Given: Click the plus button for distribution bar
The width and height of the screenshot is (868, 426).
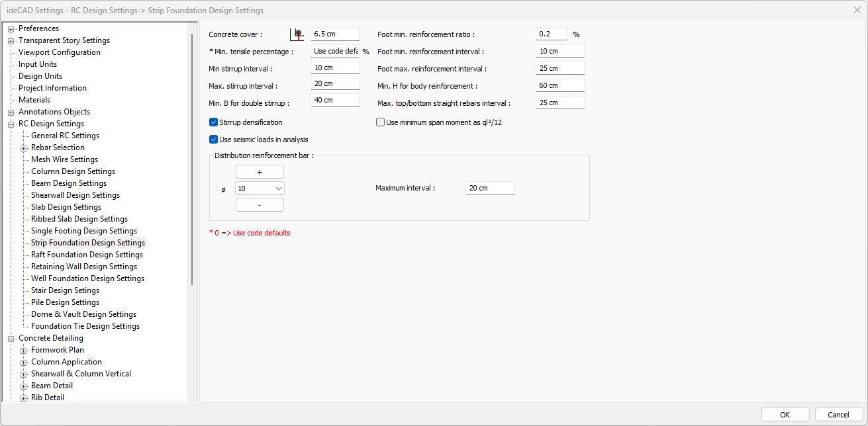Looking at the screenshot, I should [x=260, y=172].
